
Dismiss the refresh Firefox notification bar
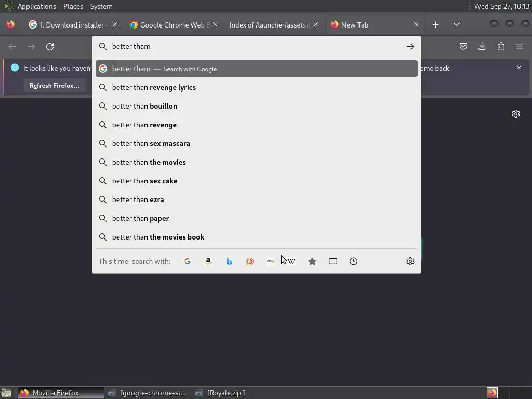(519, 68)
